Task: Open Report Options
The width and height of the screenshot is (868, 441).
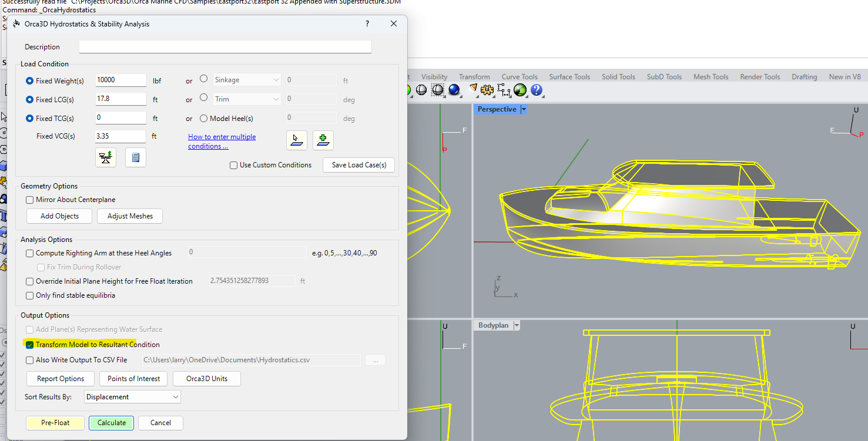Action: click(61, 379)
